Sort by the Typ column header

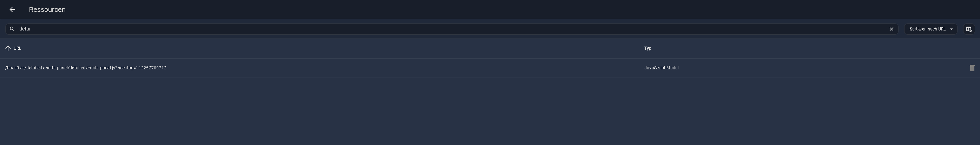tap(647, 48)
